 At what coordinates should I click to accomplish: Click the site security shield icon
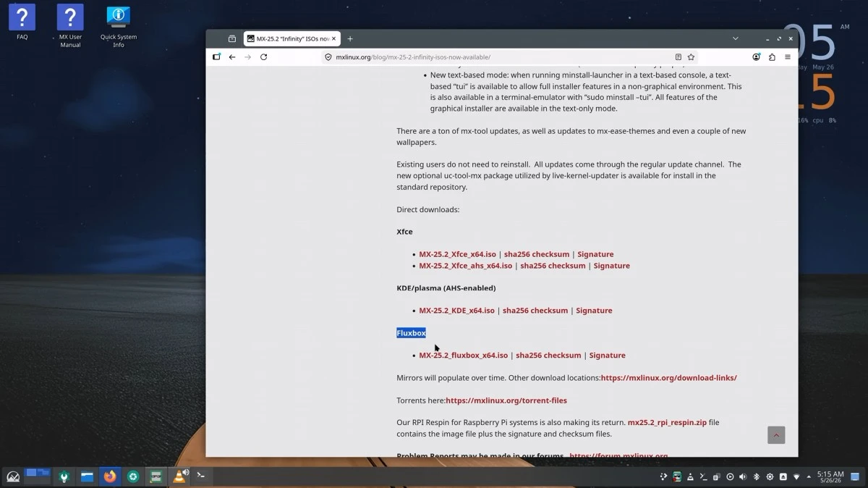[328, 57]
